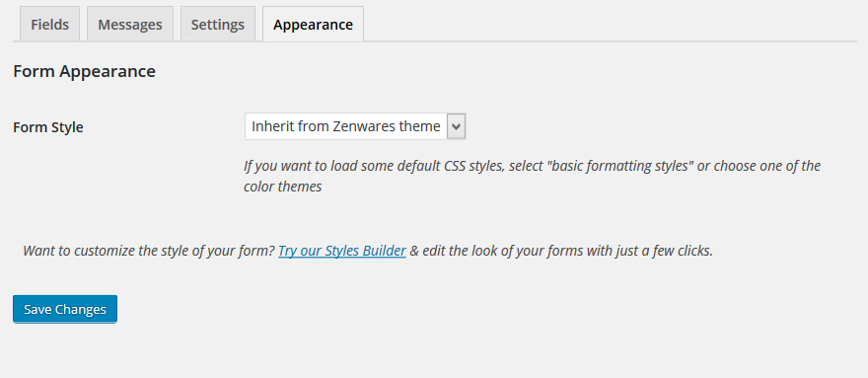The height and width of the screenshot is (378, 868).
Task: Select the 'Inherit from Zenwares theme' value
Action: click(346, 126)
